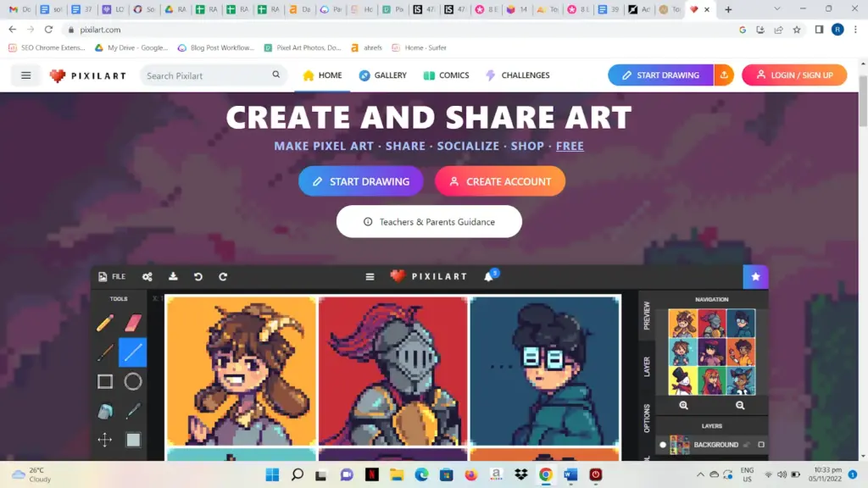868x488 pixels.
Task: Select the Move tool
Action: pyautogui.click(x=105, y=440)
